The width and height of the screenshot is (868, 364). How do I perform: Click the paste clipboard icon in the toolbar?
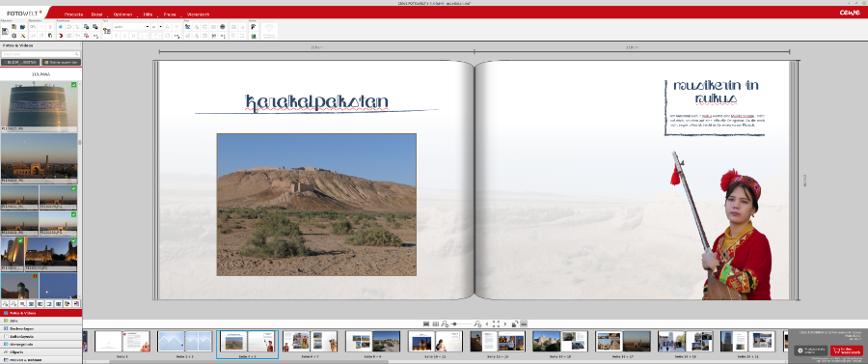coord(50,36)
